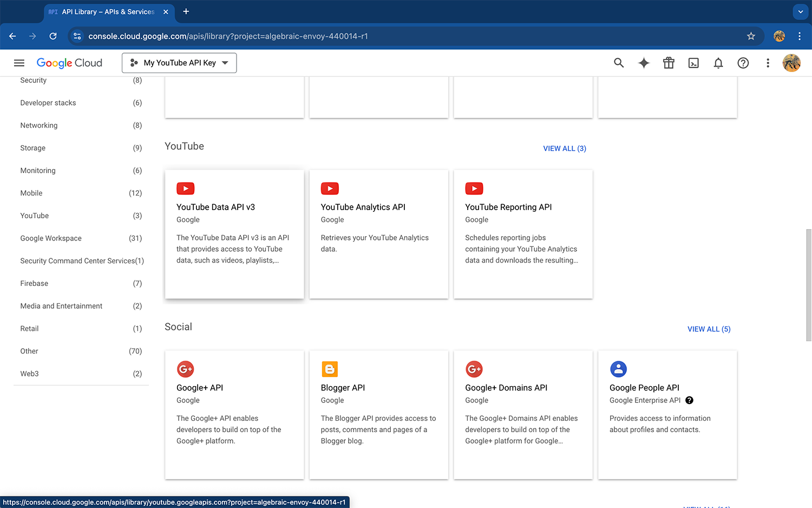This screenshot has width=812, height=508.
Task: Open Google+ Domains API card title
Action: [x=506, y=388]
